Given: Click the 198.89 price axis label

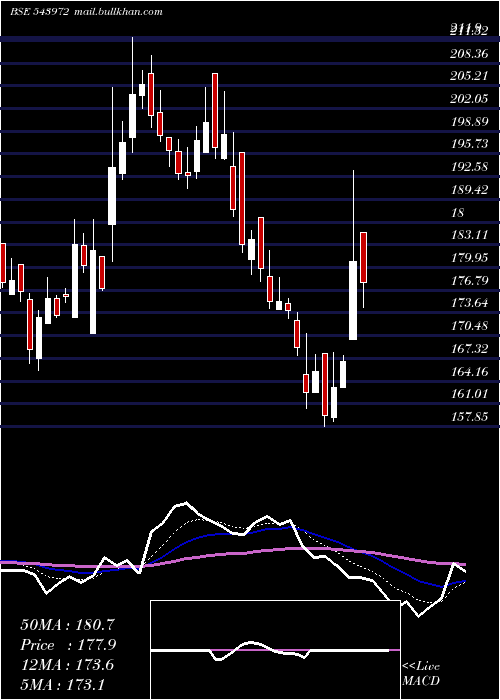Looking at the screenshot, I should [469, 121].
